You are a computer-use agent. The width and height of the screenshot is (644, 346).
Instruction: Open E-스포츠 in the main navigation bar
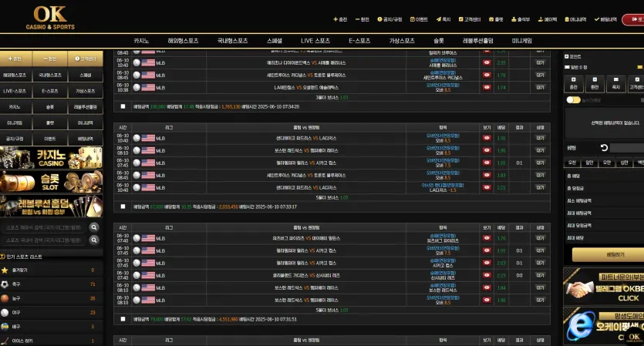[359, 41]
